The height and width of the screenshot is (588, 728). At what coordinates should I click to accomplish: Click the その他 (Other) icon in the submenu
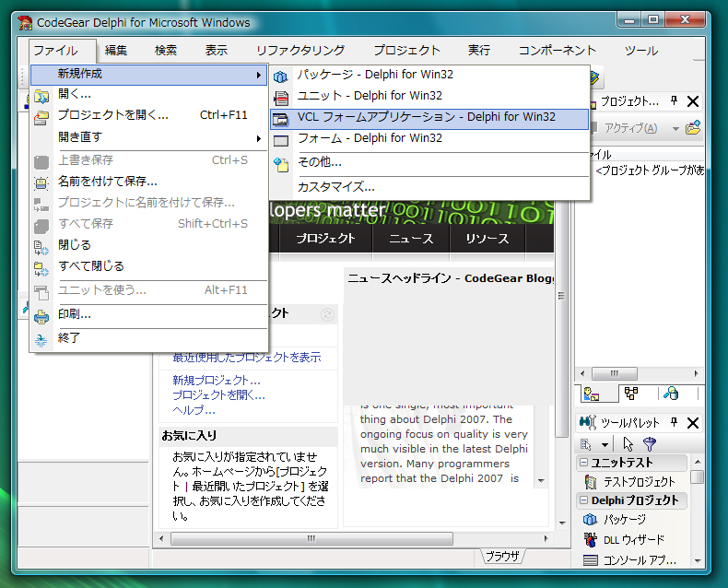280,164
